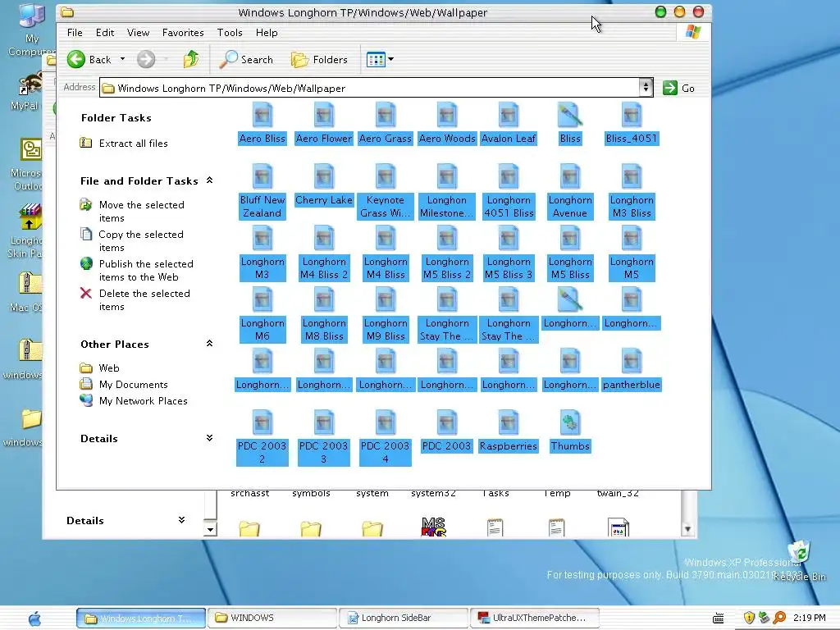Open My Computer desktop icon
This screenshot has width=840, height=630.
(x=32, y=30)
